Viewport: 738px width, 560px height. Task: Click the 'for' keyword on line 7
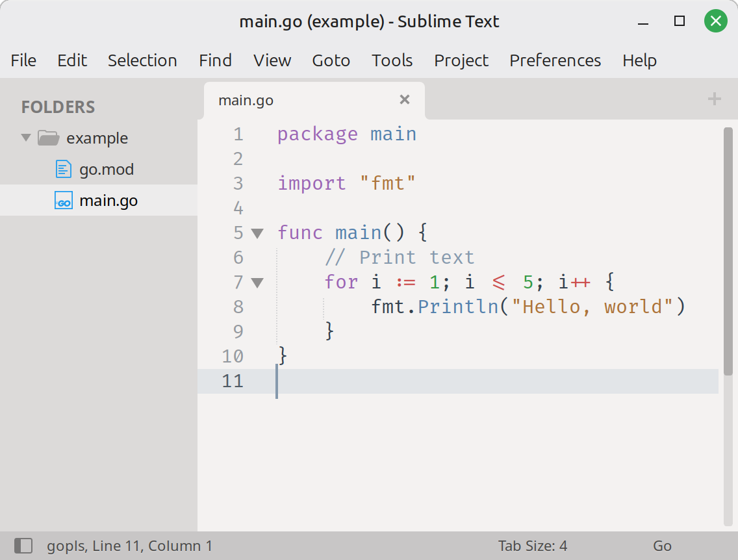pos(341,283)
